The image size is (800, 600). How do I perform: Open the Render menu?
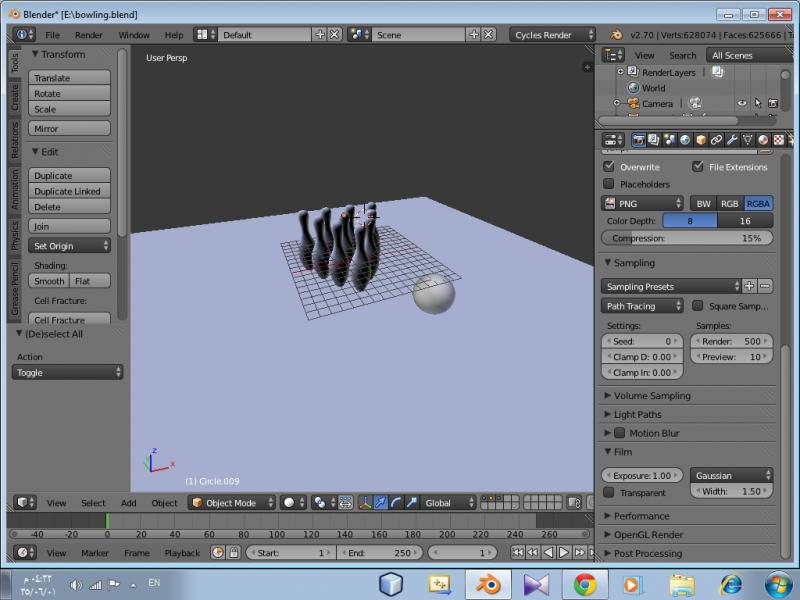point(89,35)
